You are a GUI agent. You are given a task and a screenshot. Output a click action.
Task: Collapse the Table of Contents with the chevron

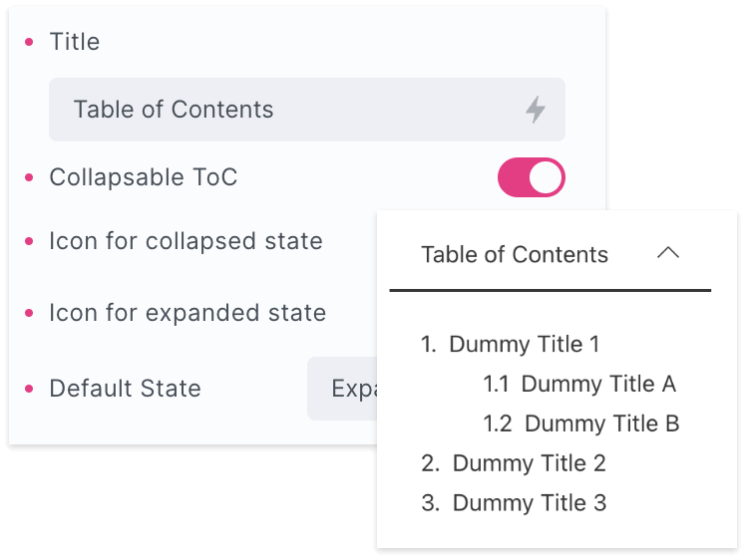coord(668,254)
